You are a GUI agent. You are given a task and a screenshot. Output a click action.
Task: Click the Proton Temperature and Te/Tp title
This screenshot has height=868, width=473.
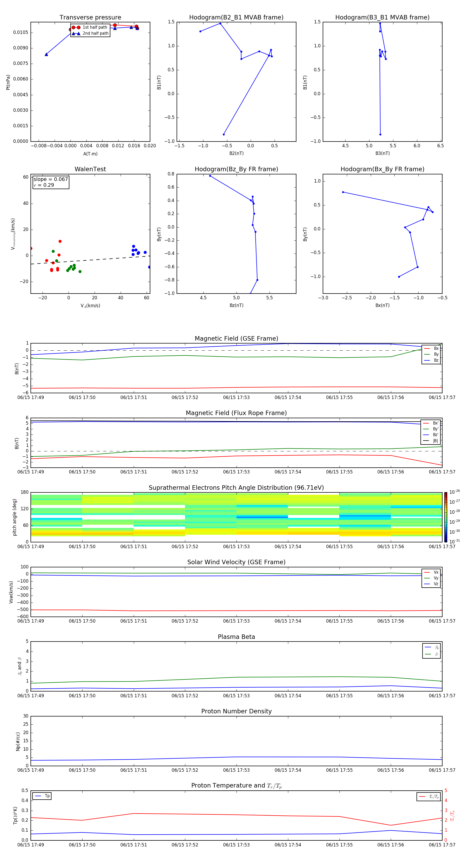pyautogui.click(x=236, y=786)
